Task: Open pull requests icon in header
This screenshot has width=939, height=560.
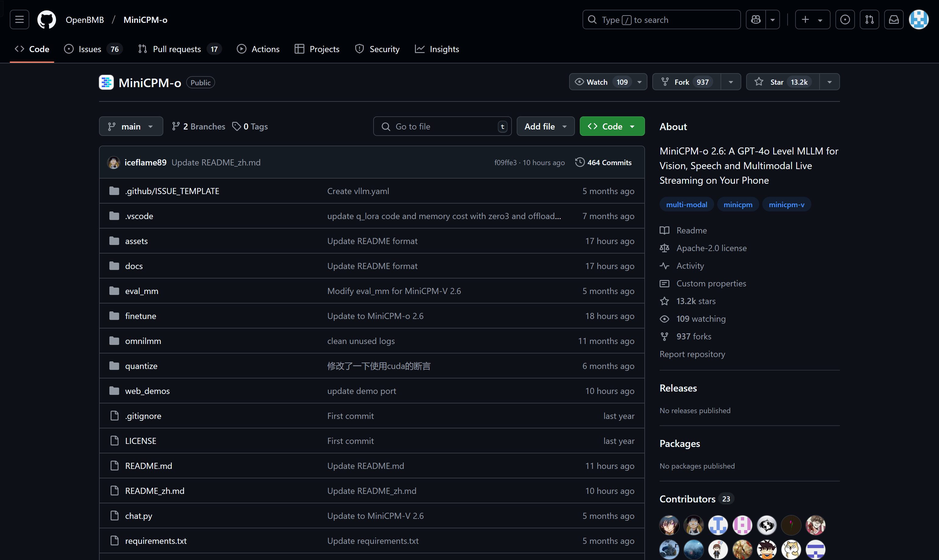Action: [x=869, y=19]
